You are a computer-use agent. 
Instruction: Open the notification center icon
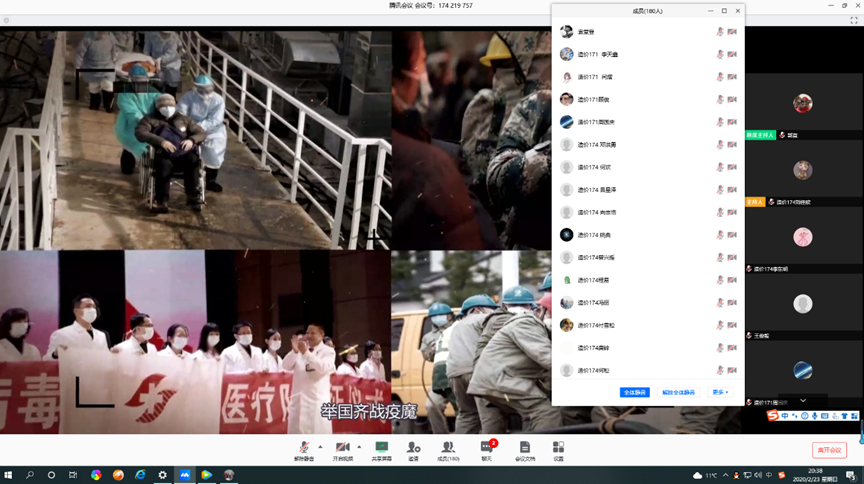851,475
